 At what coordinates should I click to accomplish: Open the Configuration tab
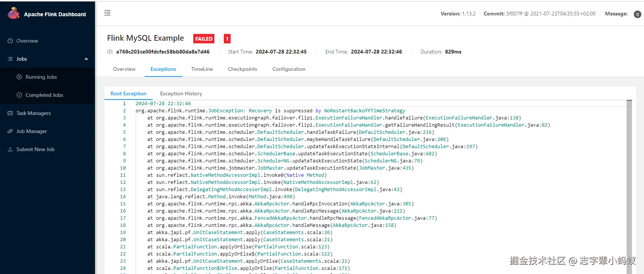pyautogui.click(x=289, y=69)
